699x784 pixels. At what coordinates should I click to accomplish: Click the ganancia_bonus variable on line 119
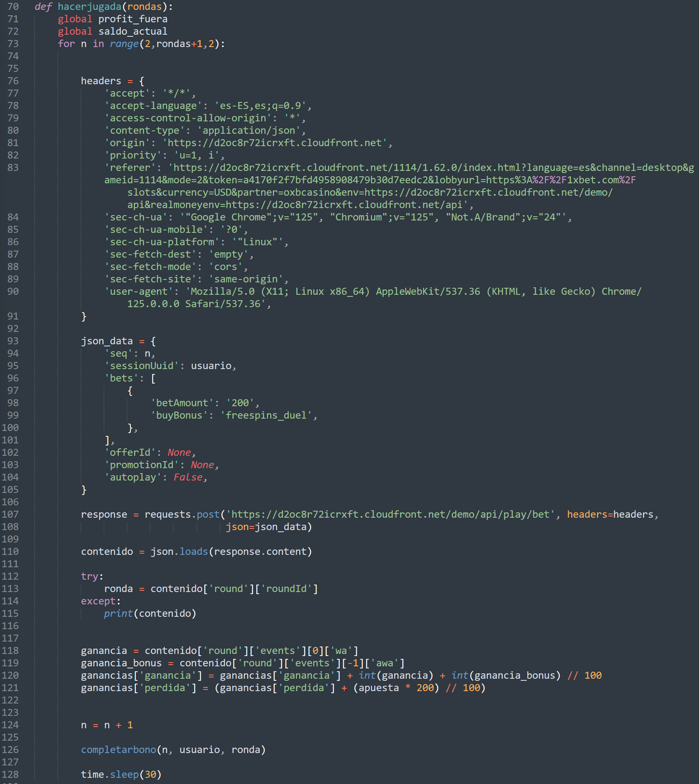[x=121, y=663]
